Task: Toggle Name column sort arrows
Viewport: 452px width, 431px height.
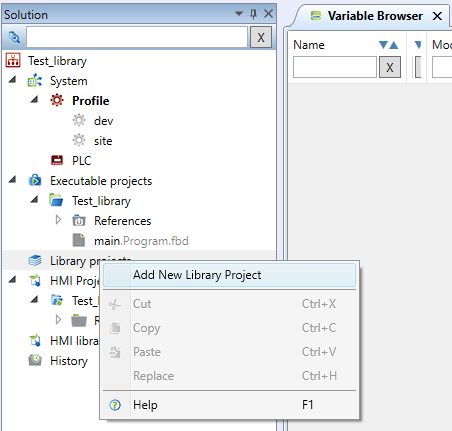Action: [389, 45]
